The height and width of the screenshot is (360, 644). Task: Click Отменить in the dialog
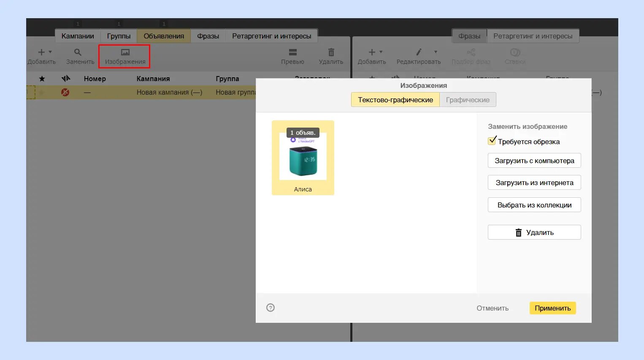point(492,308)
